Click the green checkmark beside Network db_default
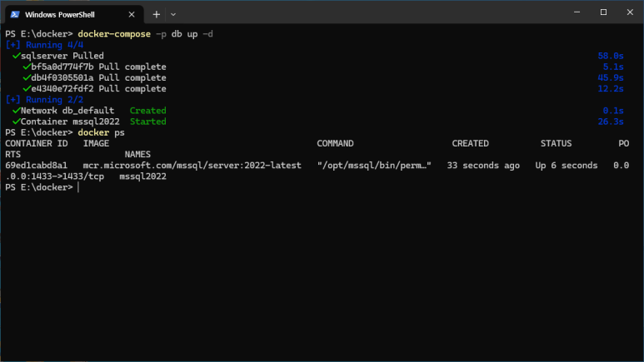The height and width of the screenshot is (362, 644). [16, 111]
